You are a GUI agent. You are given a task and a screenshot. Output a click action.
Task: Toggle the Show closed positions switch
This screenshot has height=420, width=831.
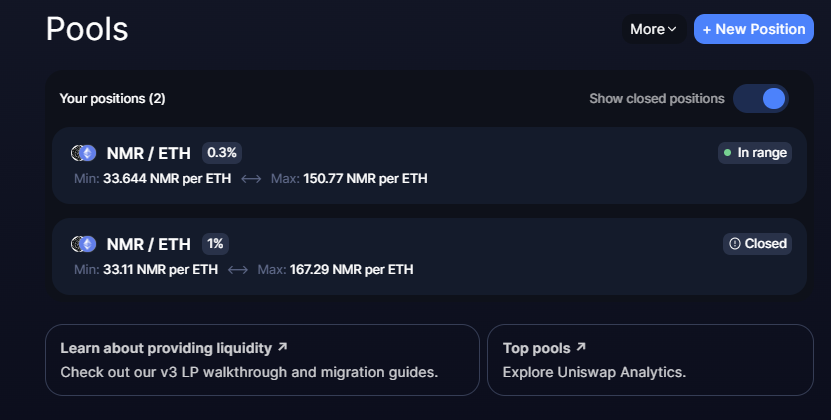761,99
